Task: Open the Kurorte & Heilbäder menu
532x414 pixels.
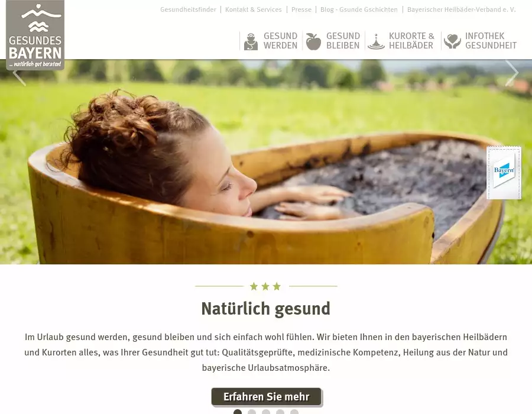Action: pos(411,41)
